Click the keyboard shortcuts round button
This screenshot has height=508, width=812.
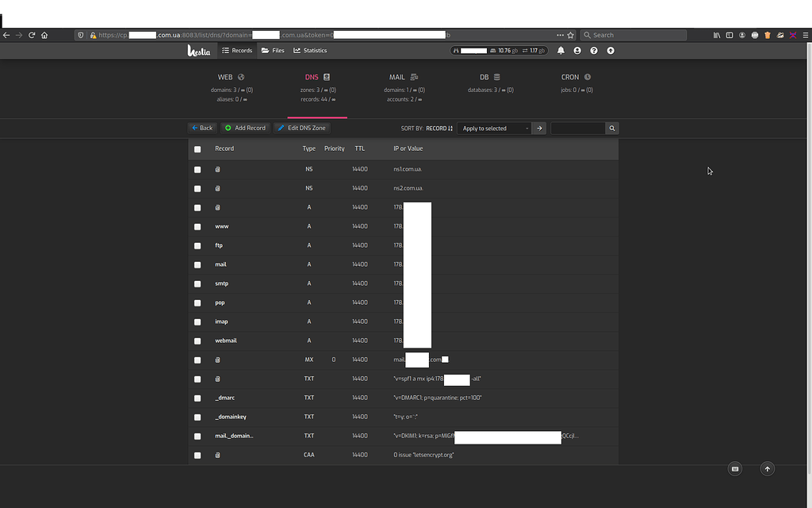pyautogui.click(x=735, y=469)
